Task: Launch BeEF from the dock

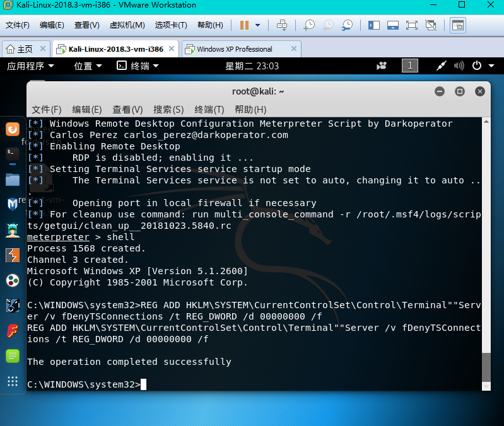Action: tap(13, 305)
